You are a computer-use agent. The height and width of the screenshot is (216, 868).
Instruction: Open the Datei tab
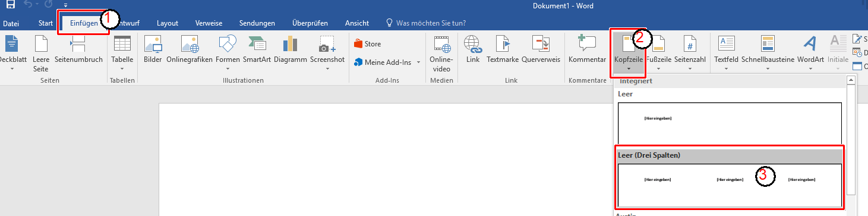coord(11,23)
